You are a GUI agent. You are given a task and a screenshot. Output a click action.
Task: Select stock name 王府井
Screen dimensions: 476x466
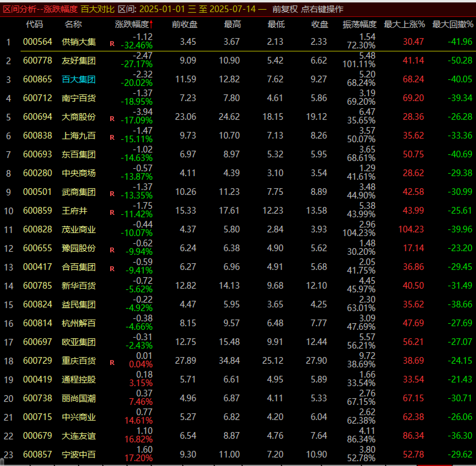[74, 211]
